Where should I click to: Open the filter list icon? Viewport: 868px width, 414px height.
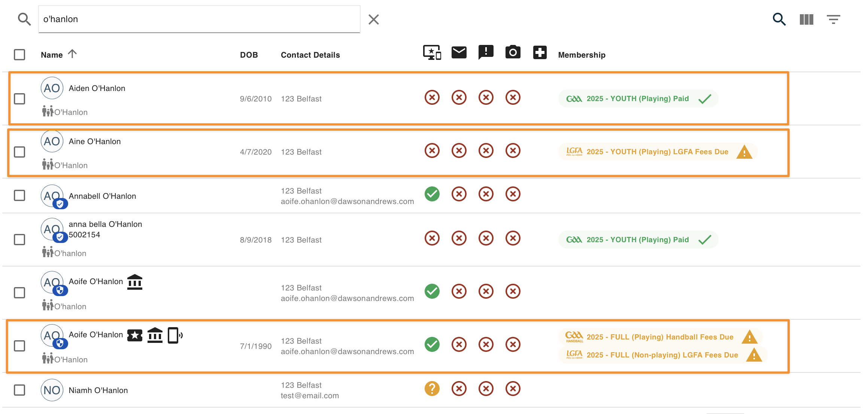(x=834, y=19)
